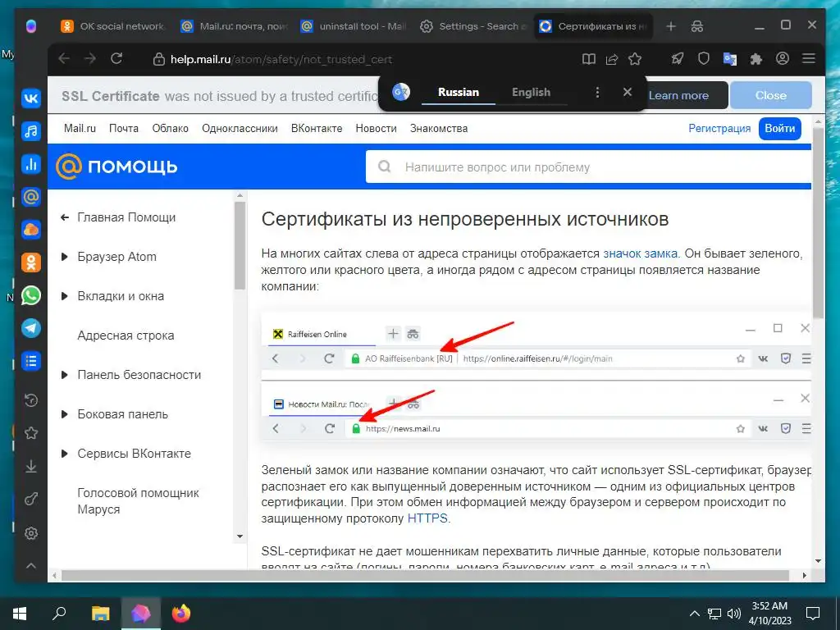Dismiss the SSL banner with Close

click(771, 95)
